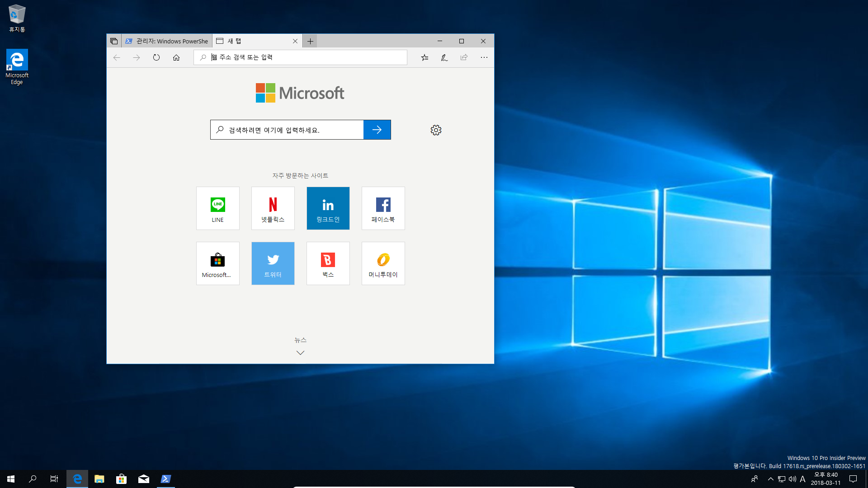Open the 벅스 site tile
This screenshot has height=488, width=868.
click(328, 263)
